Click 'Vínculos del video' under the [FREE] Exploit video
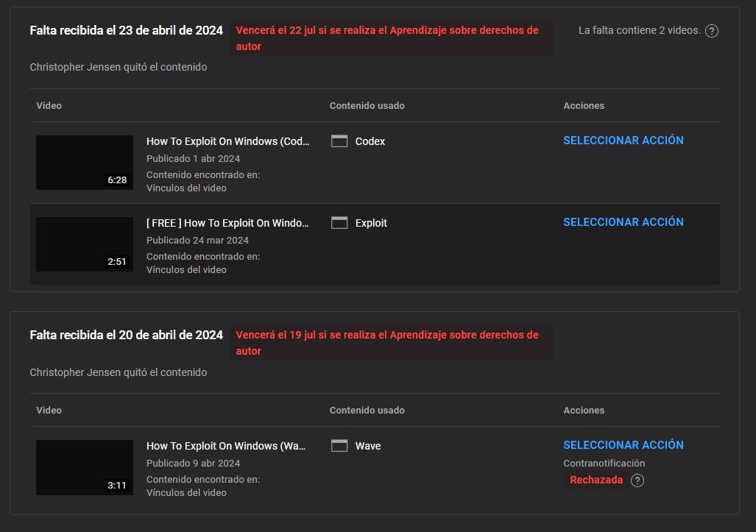This screenshot has height=532, width=756. point(186,269)
